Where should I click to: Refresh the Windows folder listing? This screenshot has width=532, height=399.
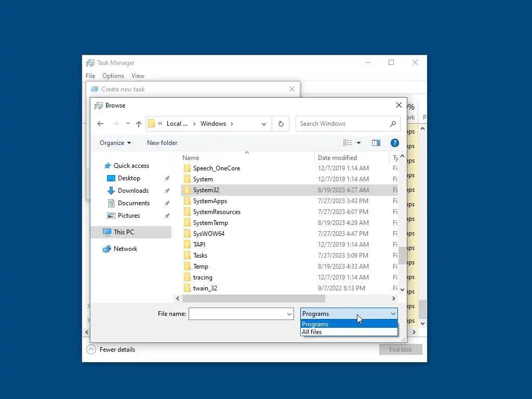pyautogui.click(x=281, y=124)
